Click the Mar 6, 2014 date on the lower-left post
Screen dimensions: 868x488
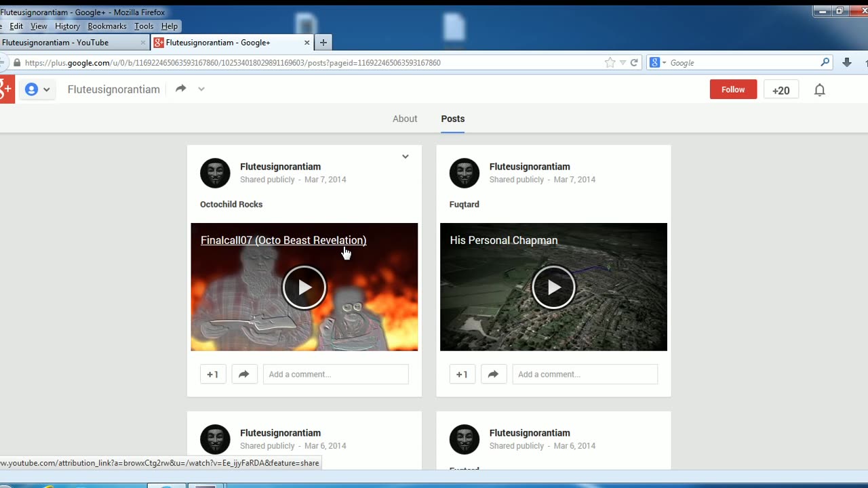pos(325,446)
